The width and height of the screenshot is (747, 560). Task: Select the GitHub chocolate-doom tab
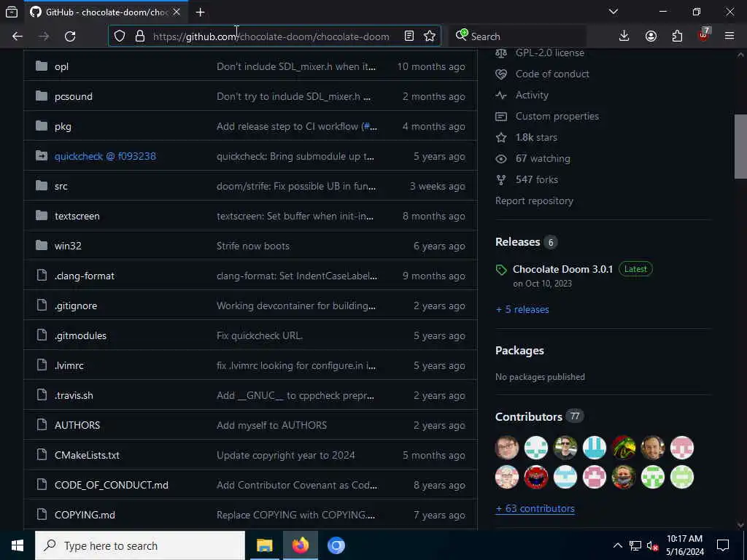[x=107, y=12]
